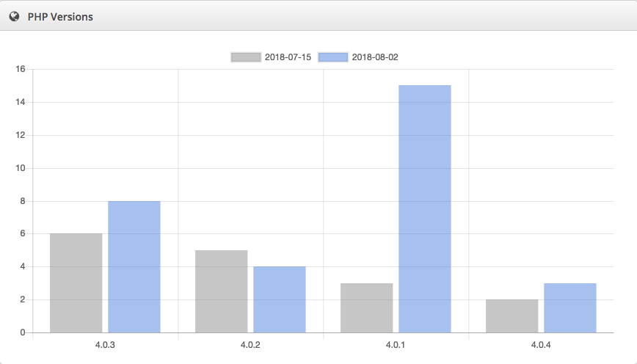The height and width of the screenshot is (364, 637).
Task: Click the y-axis value 8
Action: [23, 201]
